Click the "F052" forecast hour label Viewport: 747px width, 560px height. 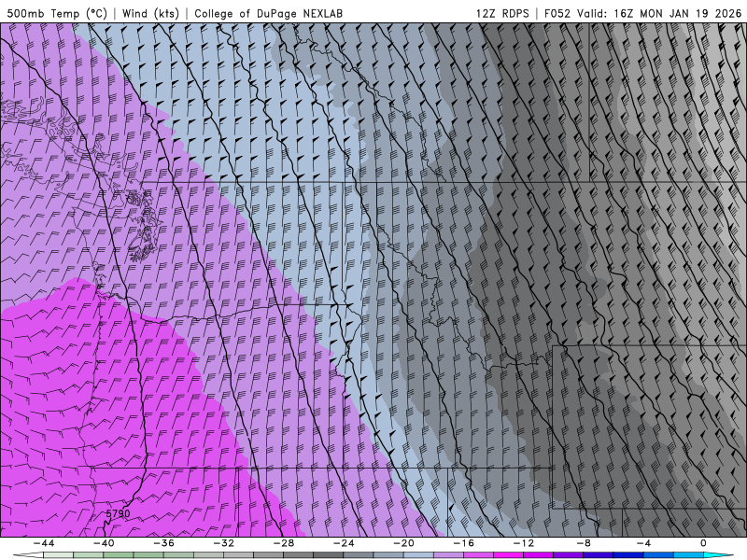(x=557, y=13)
